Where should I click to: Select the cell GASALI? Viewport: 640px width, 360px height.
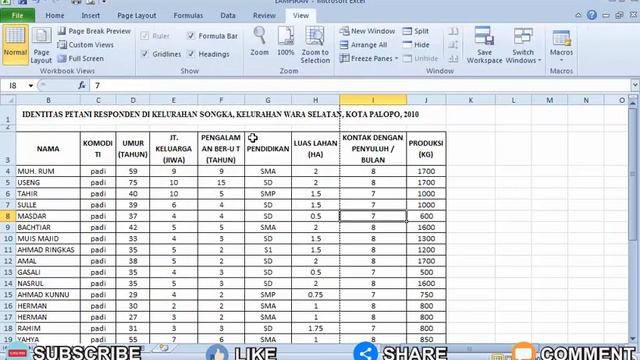(48, 272)
